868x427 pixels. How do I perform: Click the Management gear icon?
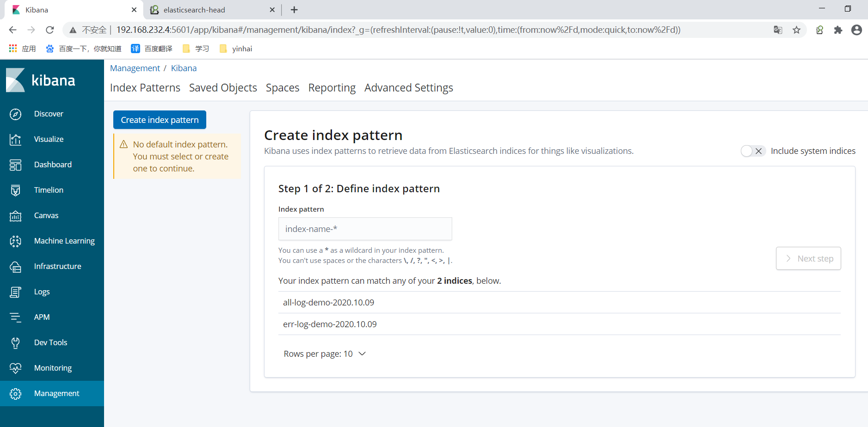click(15, 393)
